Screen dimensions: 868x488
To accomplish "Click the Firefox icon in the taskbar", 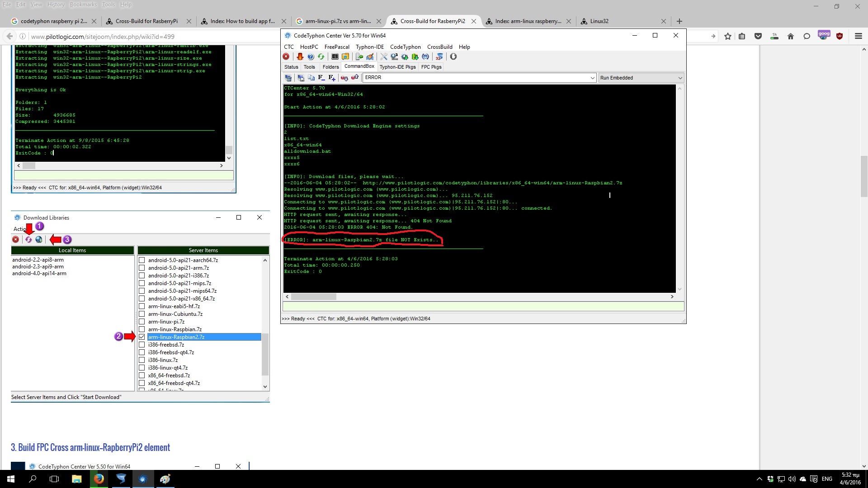I will (99, 479).
